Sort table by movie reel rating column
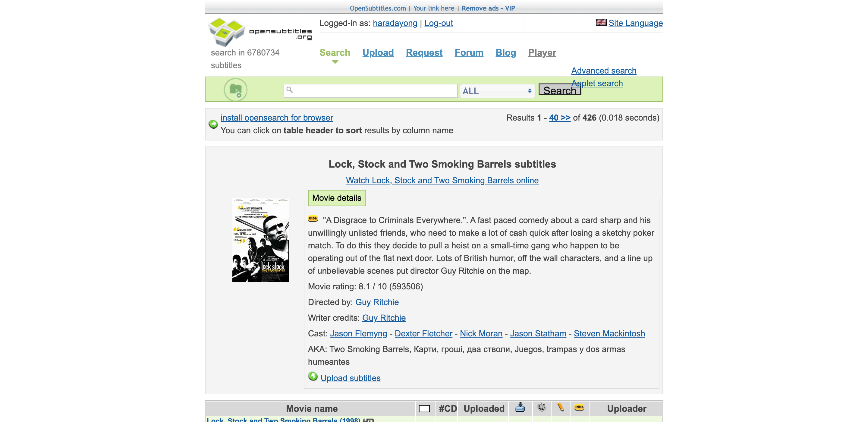 point(542,408)
